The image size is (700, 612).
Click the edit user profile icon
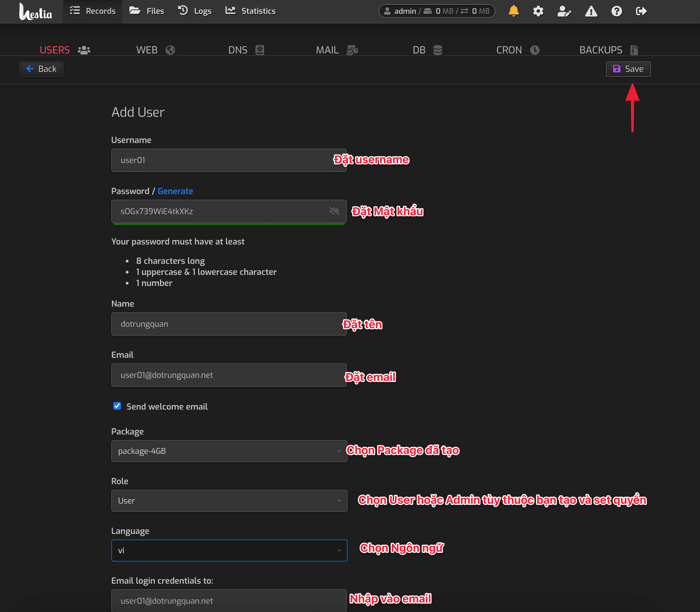tap(564, 11)
